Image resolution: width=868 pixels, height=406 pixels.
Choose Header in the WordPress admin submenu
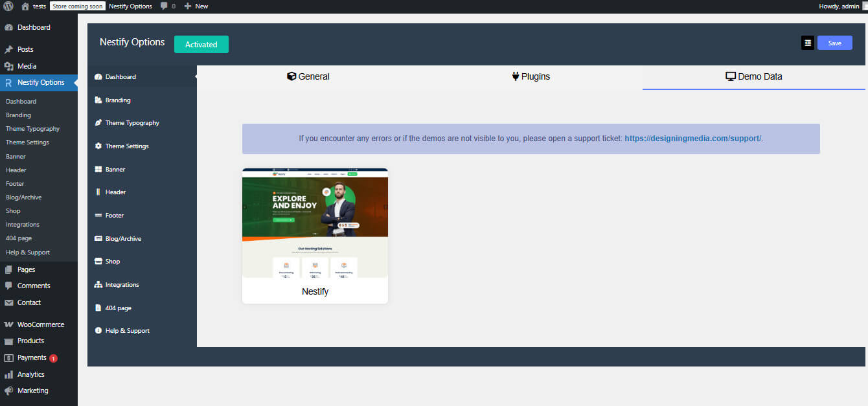(16, 170)
